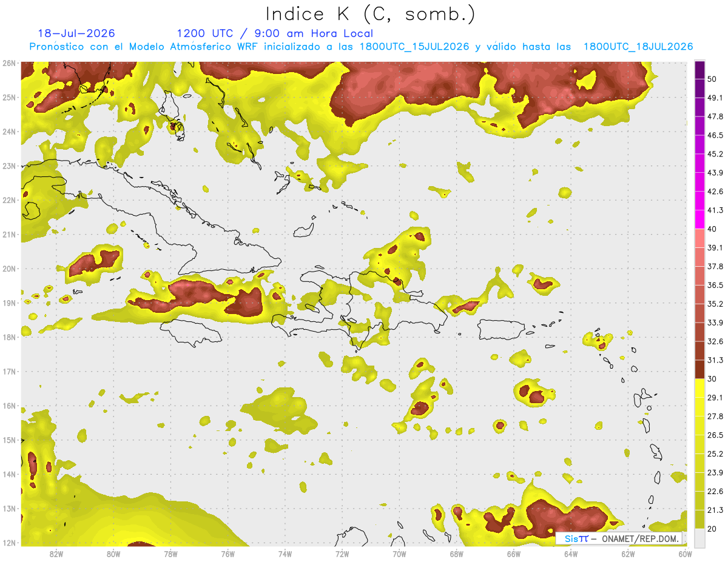
Task: Click the latitude label '19N'
Action: 8,303
